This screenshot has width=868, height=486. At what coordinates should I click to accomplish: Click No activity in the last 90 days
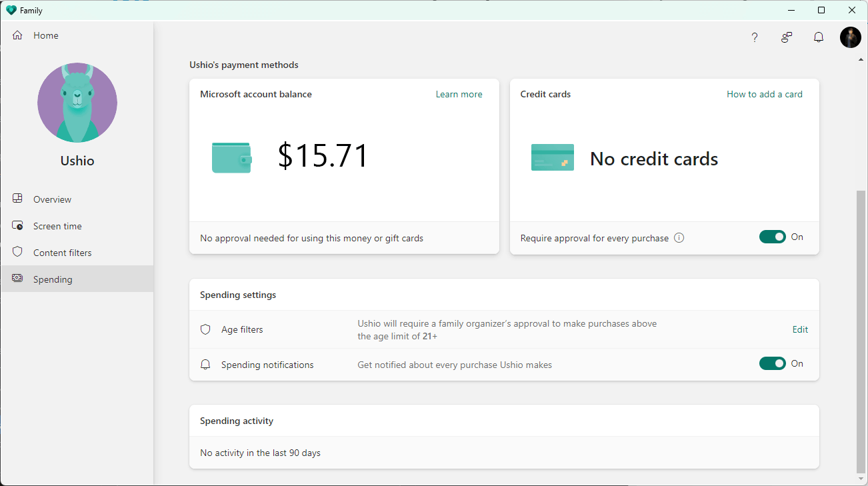click(x=260, y=453)
